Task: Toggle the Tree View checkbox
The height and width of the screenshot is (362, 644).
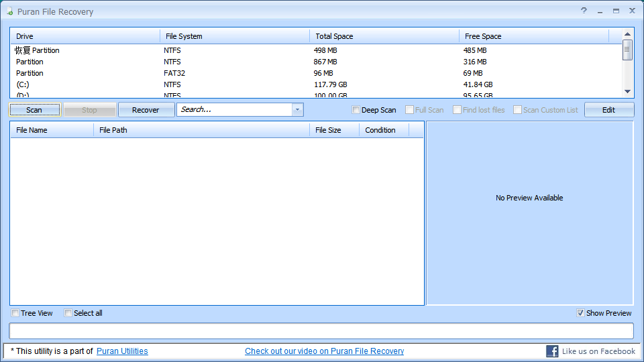Action: point(15,313)
